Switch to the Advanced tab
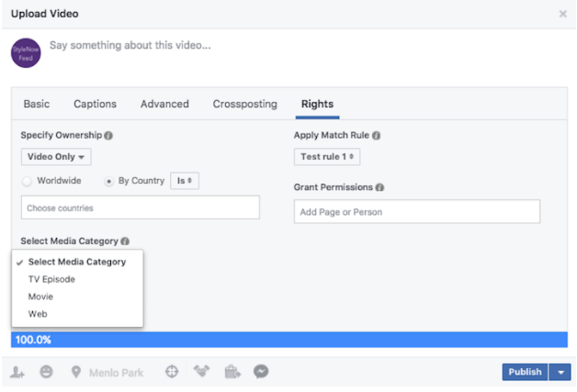 pyautogui.click(x=164, y=104)
